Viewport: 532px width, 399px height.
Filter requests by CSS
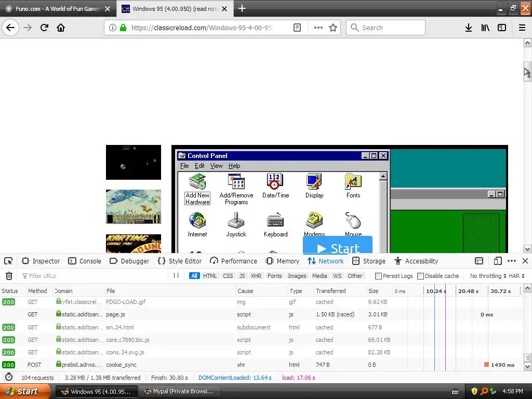point(228,276)
